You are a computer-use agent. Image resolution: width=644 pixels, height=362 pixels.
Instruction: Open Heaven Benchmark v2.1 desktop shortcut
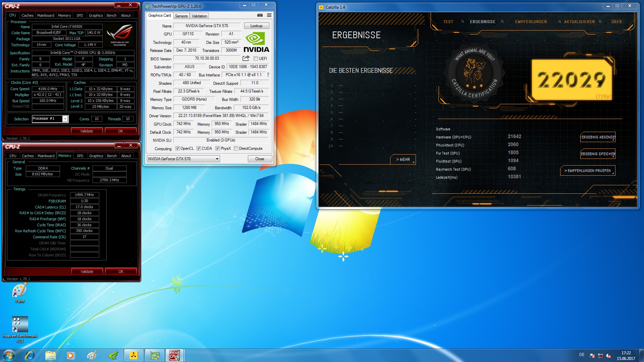(20, 329)
